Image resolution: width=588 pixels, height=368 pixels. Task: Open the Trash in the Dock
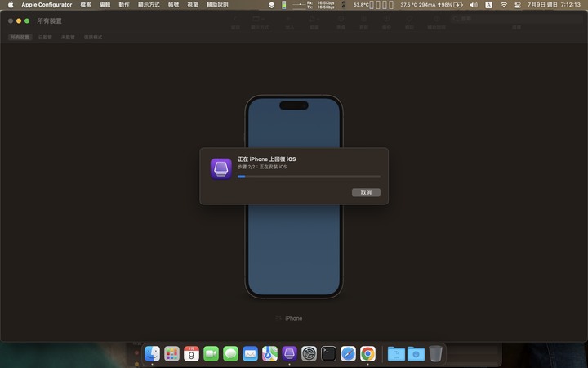435,354
